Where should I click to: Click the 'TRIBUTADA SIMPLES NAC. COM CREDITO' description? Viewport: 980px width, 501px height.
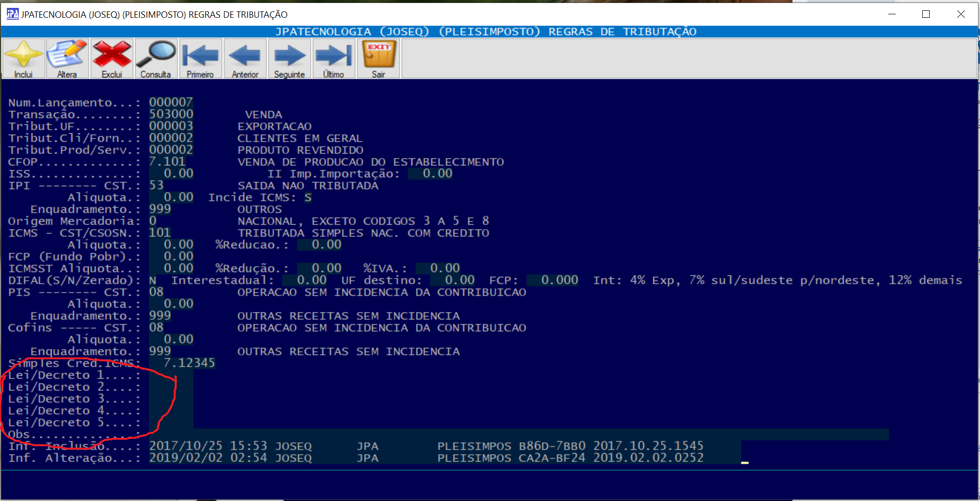click(x=363, y=233)
